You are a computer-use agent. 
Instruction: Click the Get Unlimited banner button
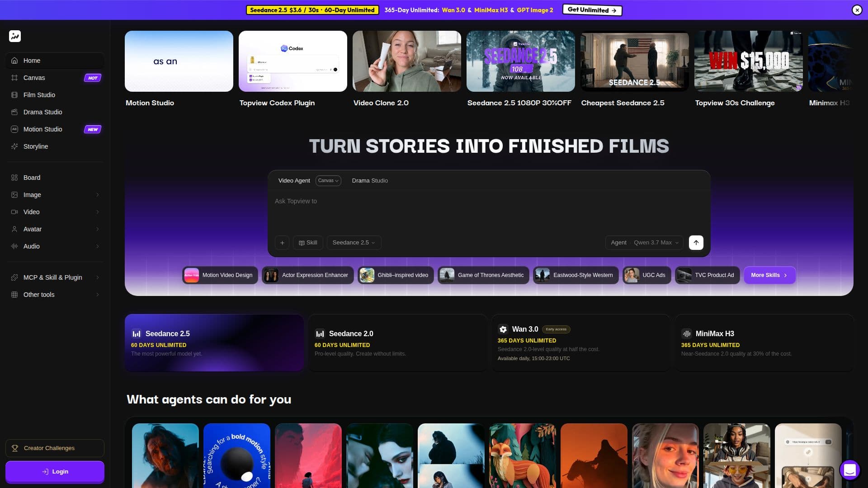(x=592, y=10)
